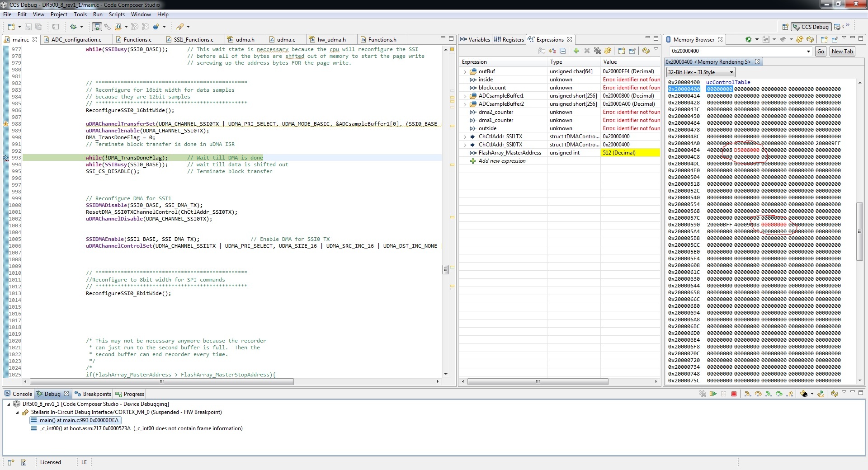
Task: Click the New file icon in toolbar
Action: coord(11,27)
